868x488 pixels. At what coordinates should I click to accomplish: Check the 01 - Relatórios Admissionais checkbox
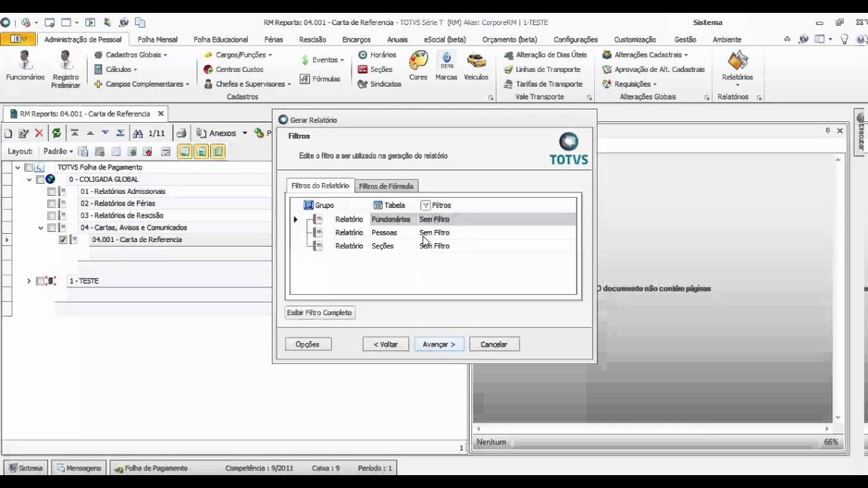pos(52,192)
